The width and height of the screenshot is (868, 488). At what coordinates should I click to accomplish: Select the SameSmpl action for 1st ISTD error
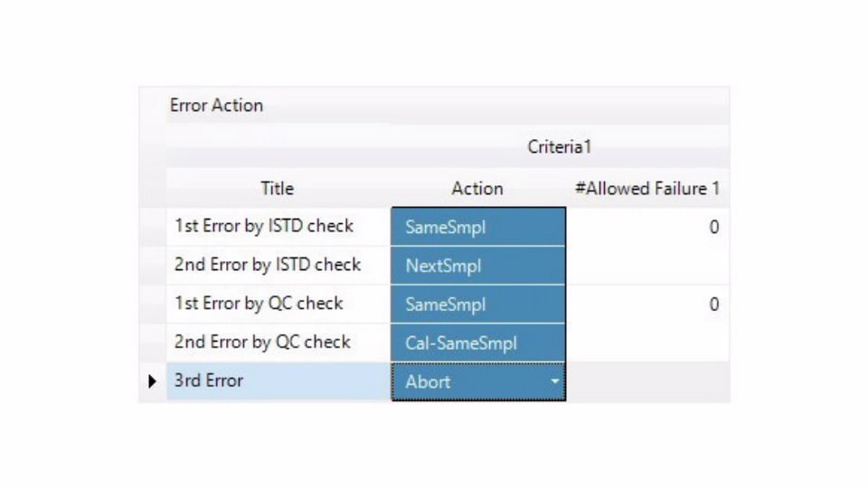pos(477,227)
